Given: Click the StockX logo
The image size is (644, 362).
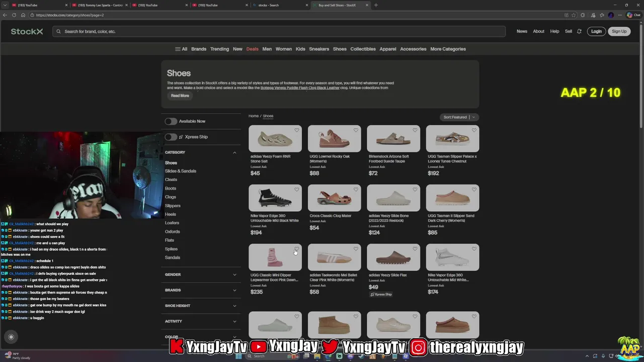Looking at the screenshot, I should coord(27,31).
